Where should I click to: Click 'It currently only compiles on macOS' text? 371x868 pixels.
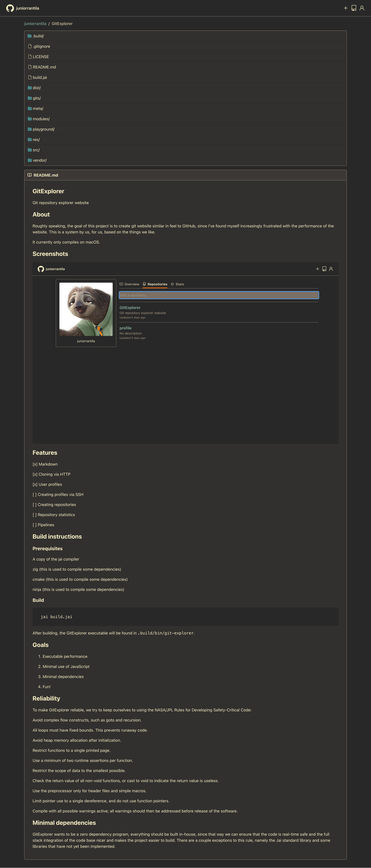66,242
